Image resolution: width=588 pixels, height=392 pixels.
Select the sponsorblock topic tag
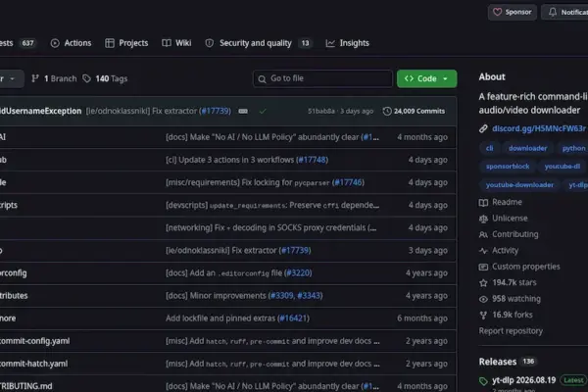508,167
